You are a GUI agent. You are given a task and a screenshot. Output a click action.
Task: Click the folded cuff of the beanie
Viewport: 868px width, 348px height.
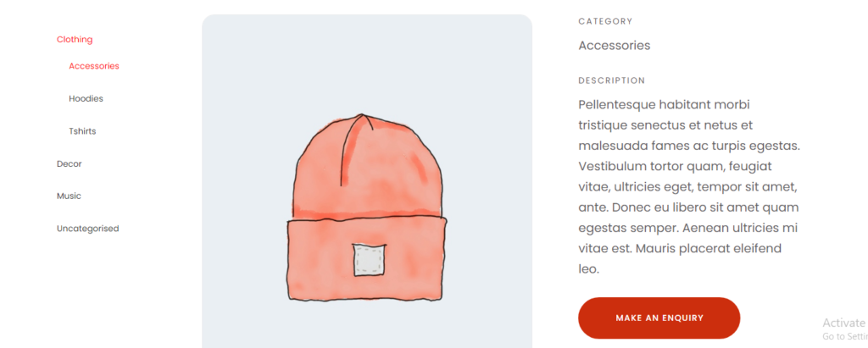tap(366, 260)
